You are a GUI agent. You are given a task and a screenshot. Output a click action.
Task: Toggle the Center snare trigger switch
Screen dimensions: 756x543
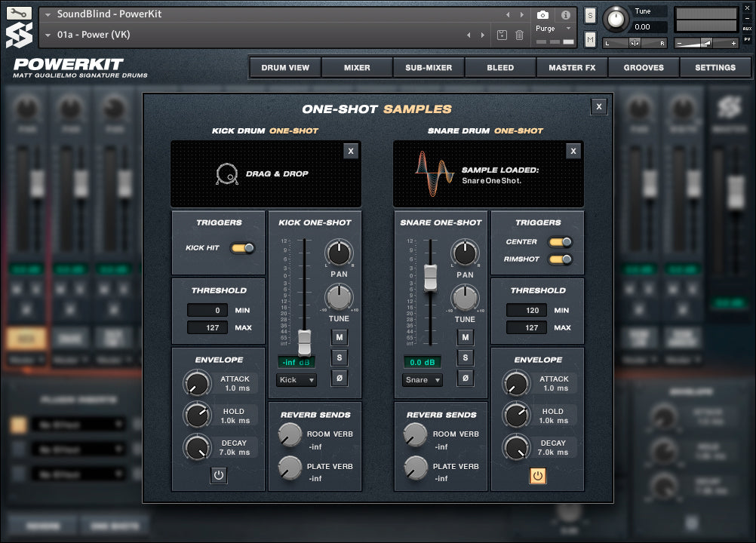tap(561, 242)
